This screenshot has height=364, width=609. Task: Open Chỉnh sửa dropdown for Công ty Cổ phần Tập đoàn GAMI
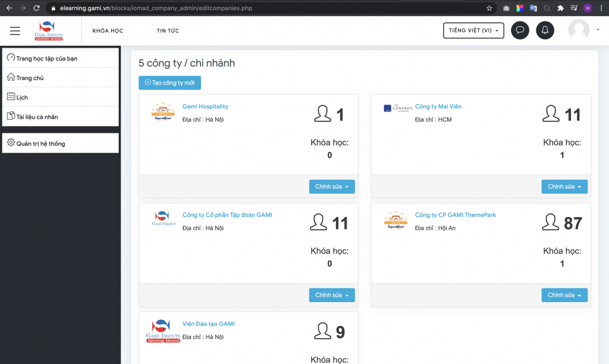332,295
